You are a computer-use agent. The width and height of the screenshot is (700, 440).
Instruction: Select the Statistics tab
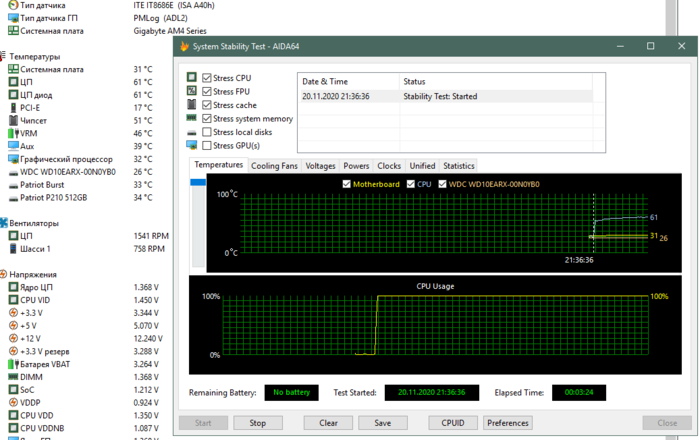(458, 166)
